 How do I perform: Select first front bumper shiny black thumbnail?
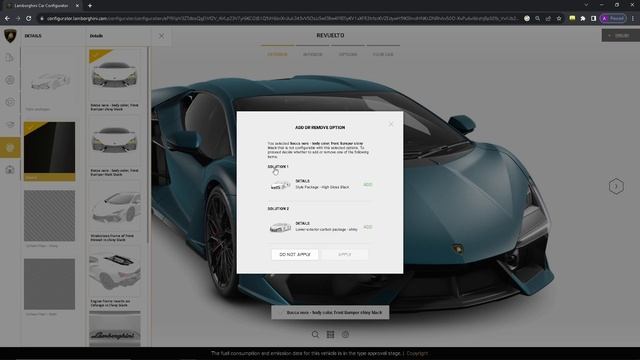115,74
